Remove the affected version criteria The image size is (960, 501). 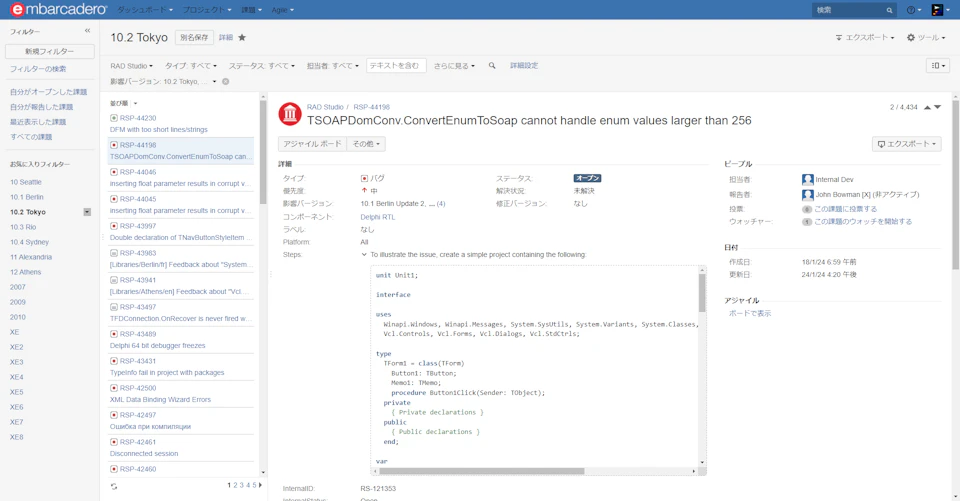pos(225,81)
